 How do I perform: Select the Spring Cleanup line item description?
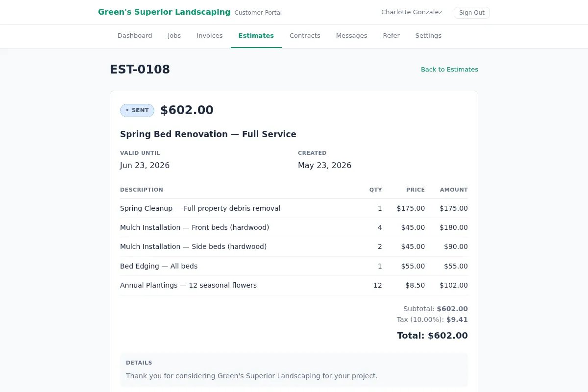pos(200,208)
